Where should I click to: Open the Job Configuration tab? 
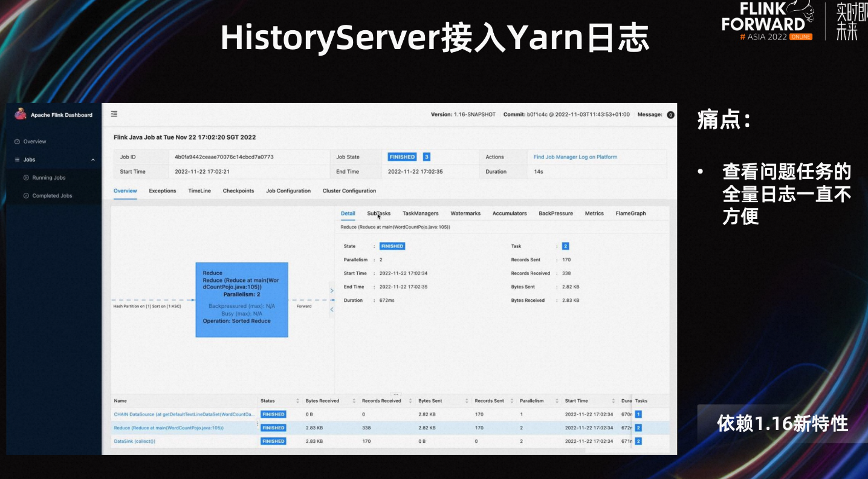[x=288, y=191]
